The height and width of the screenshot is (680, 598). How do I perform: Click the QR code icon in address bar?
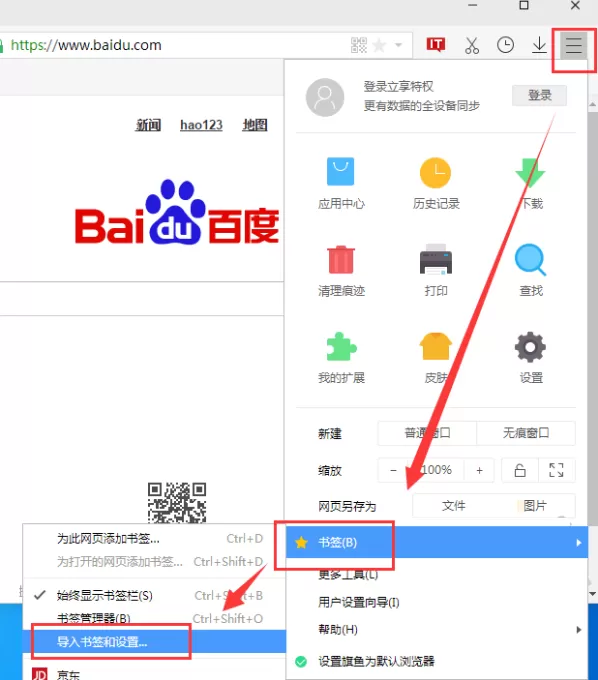[x=359, y=45]
